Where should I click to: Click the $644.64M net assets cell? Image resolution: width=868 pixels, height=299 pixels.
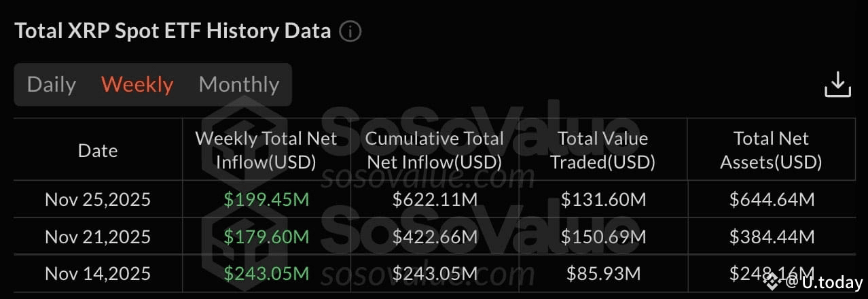tap(772, 200)
